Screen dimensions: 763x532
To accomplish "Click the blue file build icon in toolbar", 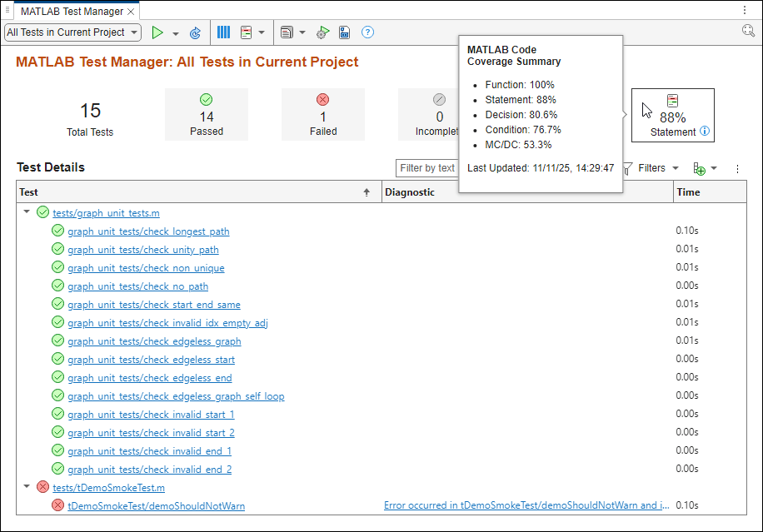I will tap(345, 32).
